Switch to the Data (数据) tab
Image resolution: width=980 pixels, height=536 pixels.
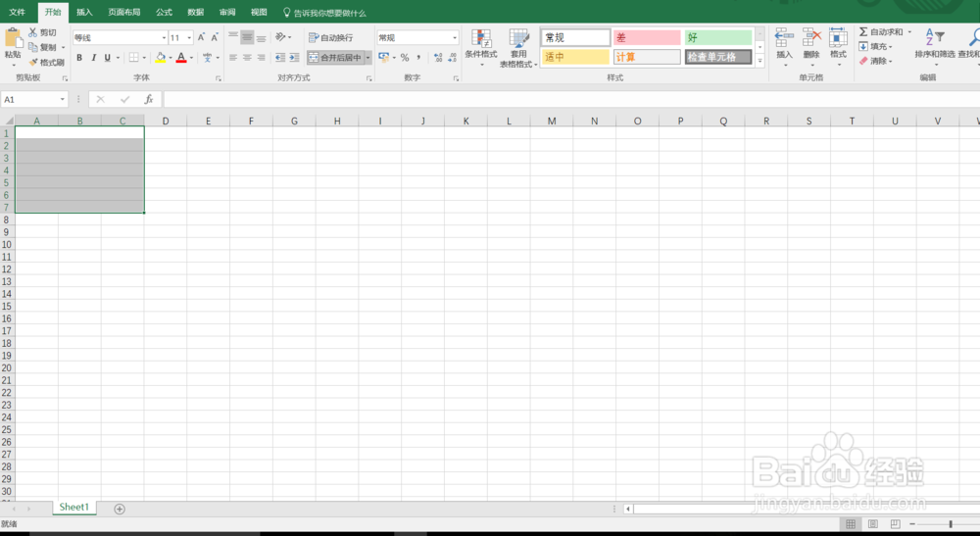coord(196,12)
